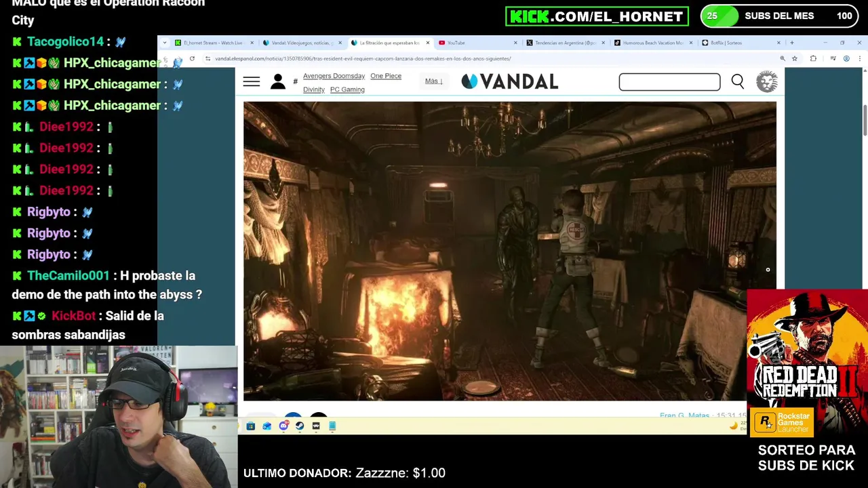The height and width of the screenshot is (488, 868).
Task: Open the browser profile avatar icon
Action: 846,59
